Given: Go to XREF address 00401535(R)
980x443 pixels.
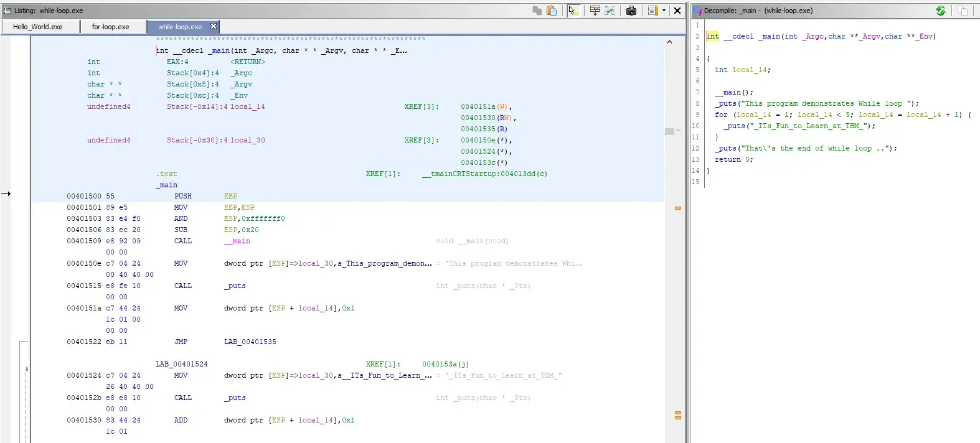Looking at the screenshot, I should tap(484, 129).
